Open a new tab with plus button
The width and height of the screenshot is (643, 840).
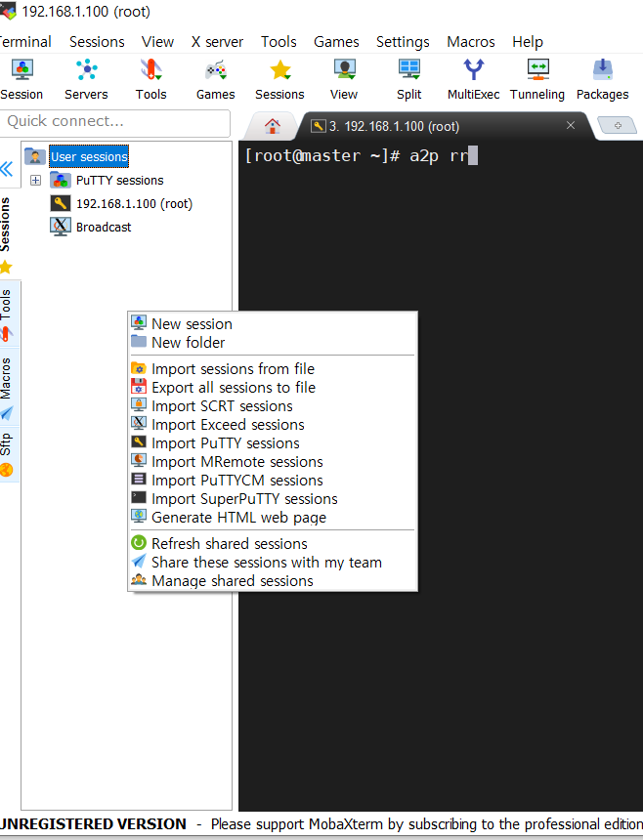point(618,126)
